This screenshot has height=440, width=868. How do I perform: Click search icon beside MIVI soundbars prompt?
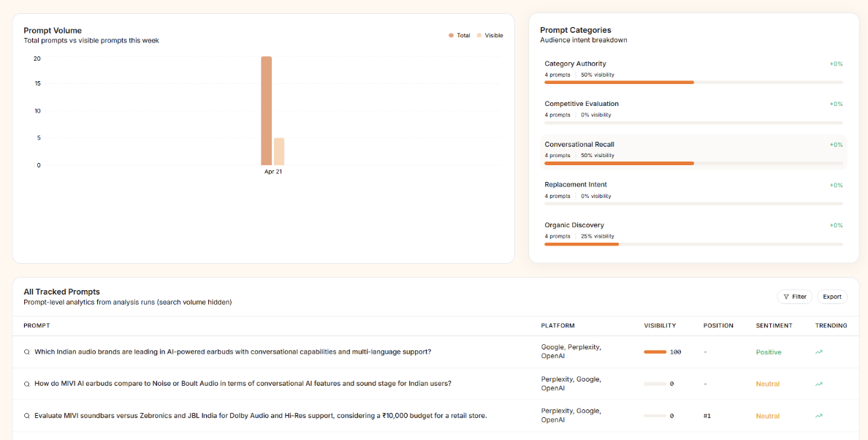pos(26,416)
